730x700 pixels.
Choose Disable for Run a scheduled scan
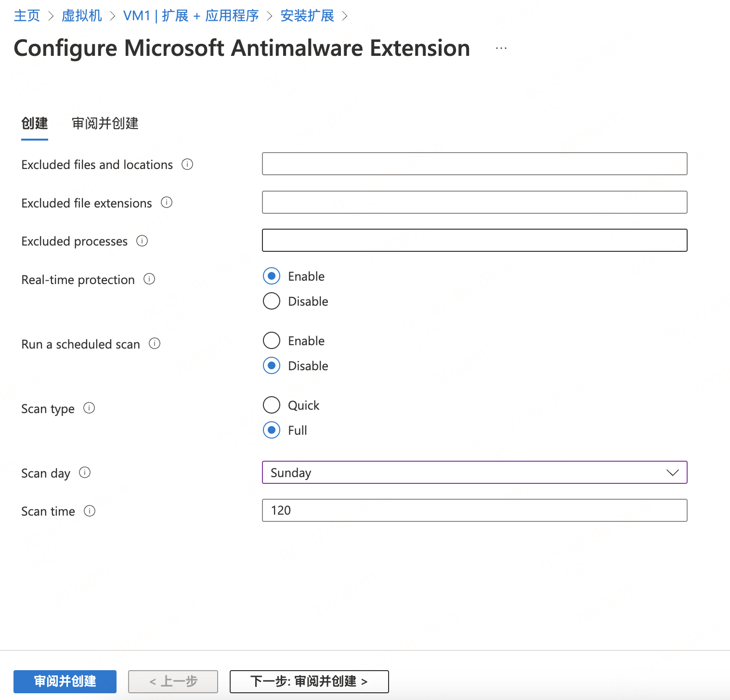[272, 365]
